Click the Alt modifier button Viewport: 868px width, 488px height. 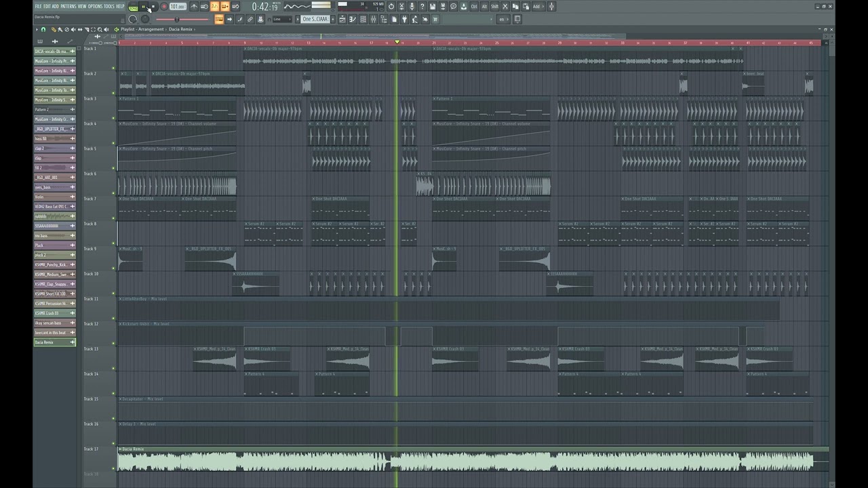point(484,7)
